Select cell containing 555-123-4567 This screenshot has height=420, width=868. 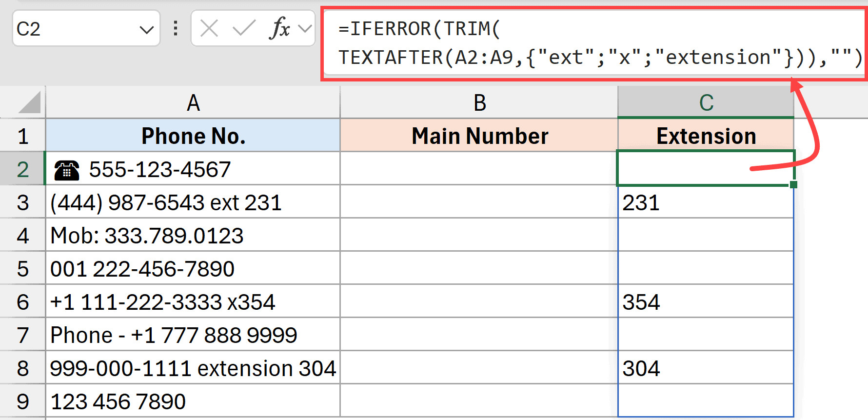(x=193, y=169)
